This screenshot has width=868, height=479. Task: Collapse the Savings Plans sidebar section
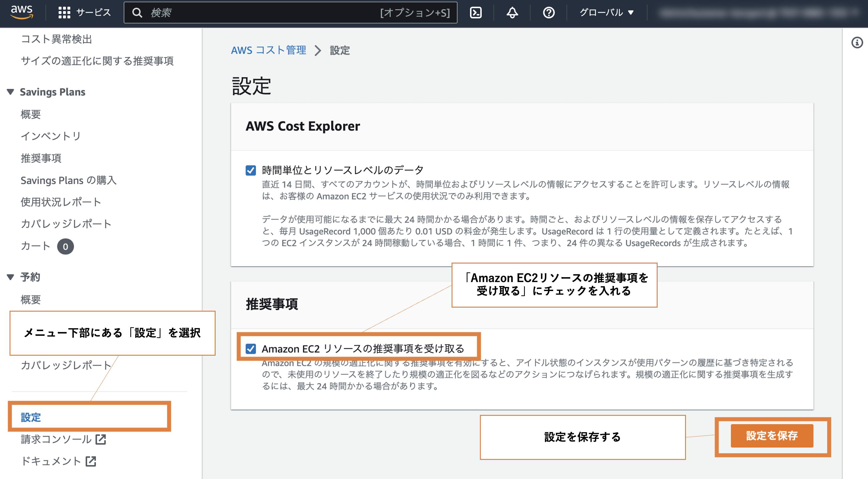click(x=10, y=92)
